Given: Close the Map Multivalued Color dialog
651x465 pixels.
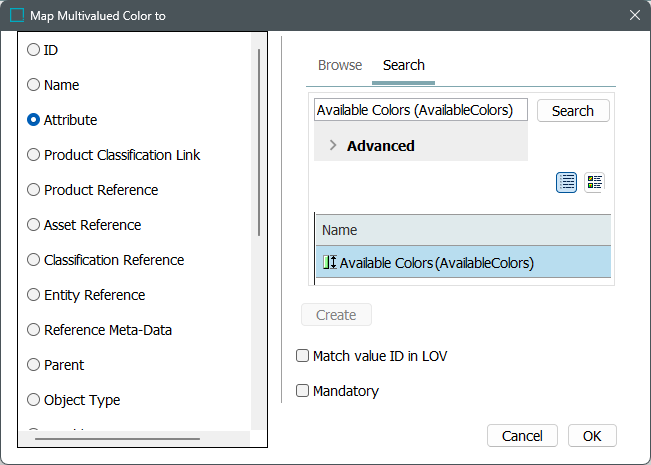Looking at the screenshot, I should point(635,15).
